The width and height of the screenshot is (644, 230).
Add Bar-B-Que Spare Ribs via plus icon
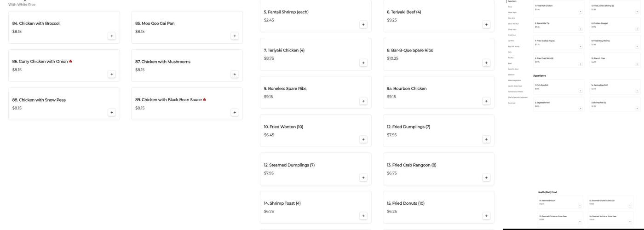coord(486,63)
